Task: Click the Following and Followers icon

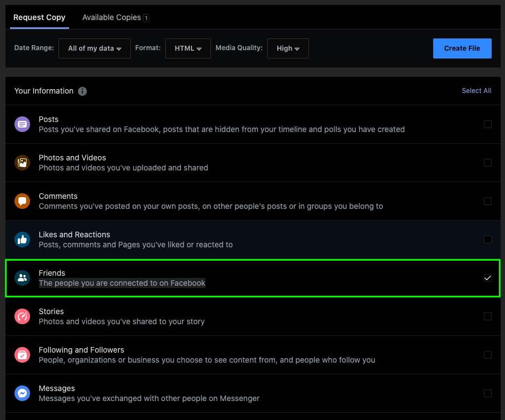Action: tap(22, 355)
